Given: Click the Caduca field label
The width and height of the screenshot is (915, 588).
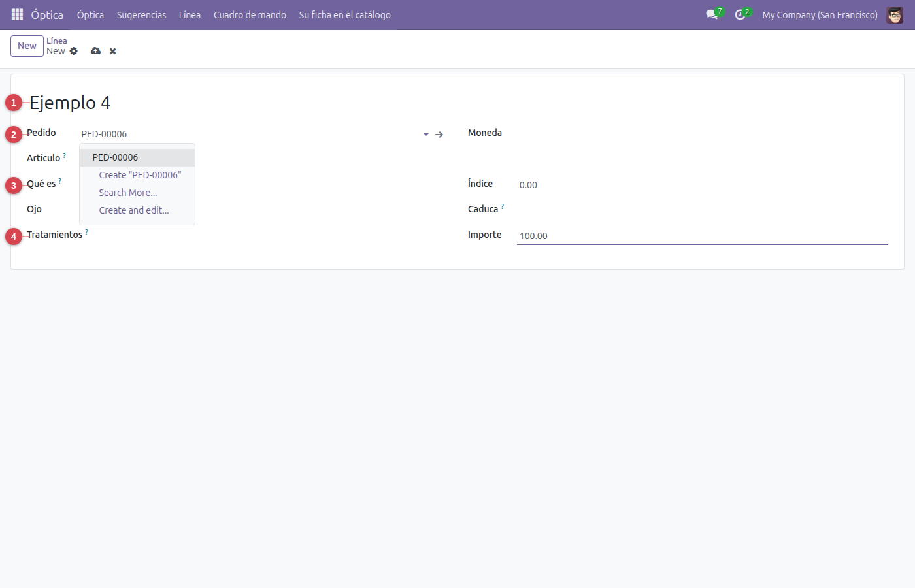Looking at the screenshot, I should [x=483, y=209].
